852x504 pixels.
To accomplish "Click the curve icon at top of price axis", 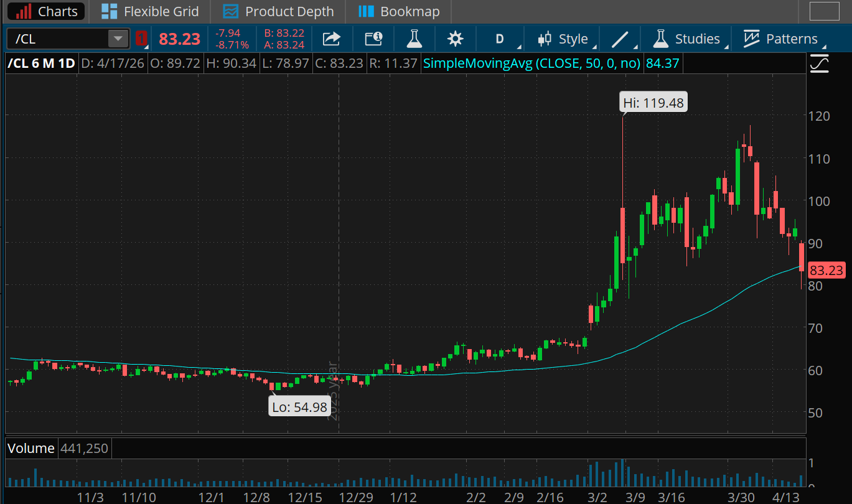I will tap(820, 63).
